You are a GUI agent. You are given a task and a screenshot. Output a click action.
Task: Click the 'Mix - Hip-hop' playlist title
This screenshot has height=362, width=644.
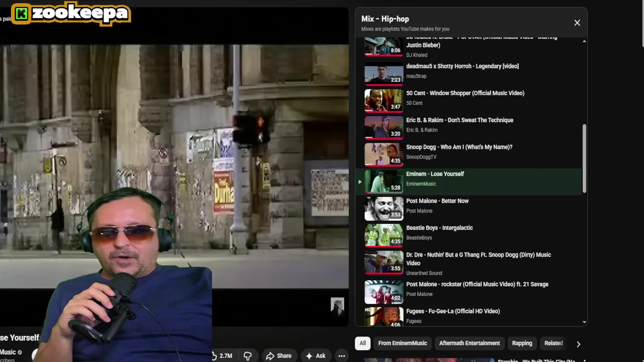pos(385,19)
